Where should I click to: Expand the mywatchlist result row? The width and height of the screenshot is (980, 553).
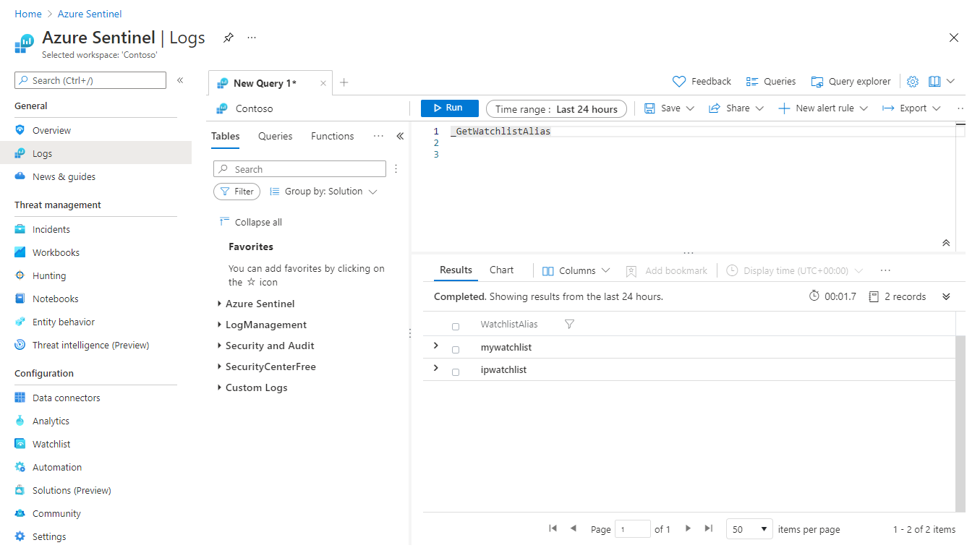tap(435, 346)
